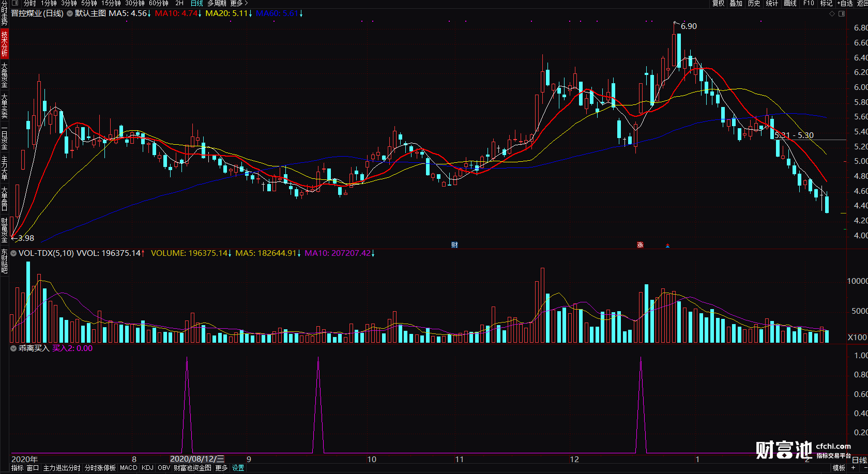The height and width of the screenshot is (474, 868).
Task: Activate 画线 drawing tools
Action: (x=790, y=3)
